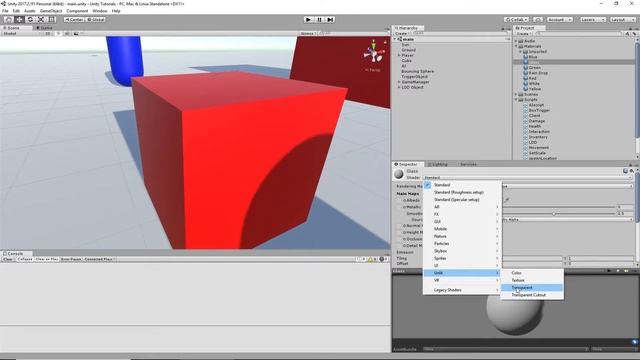Select the Inventory script icon
The width and height of the screenshot is (640, 360).
(x=526, y=137)
